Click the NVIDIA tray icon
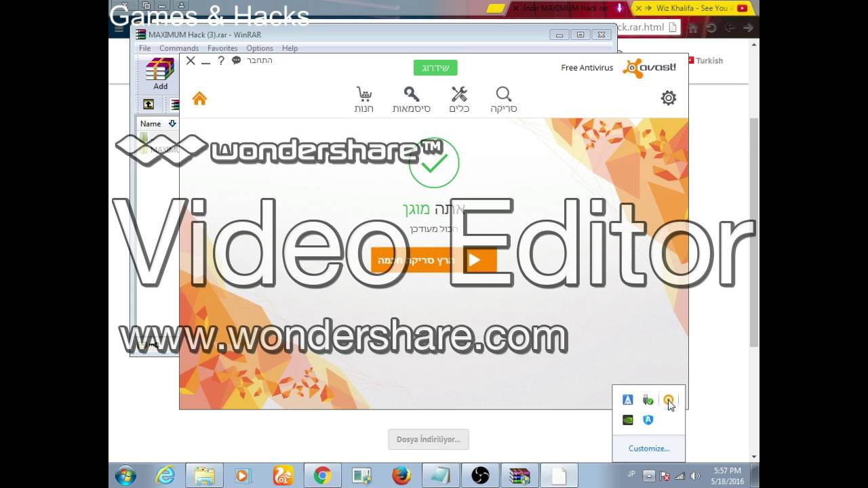868x488 pixels. point(628,420)
